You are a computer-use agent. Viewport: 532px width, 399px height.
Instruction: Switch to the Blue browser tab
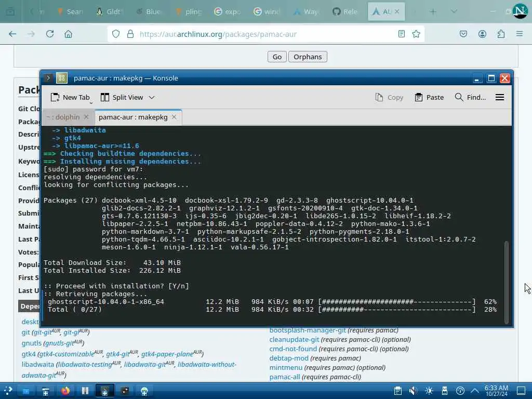[148, 11]
